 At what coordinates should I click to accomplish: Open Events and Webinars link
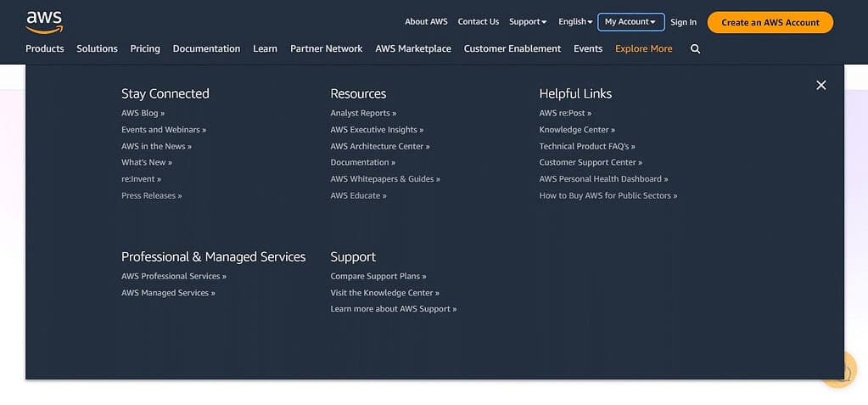pos(164,130)
